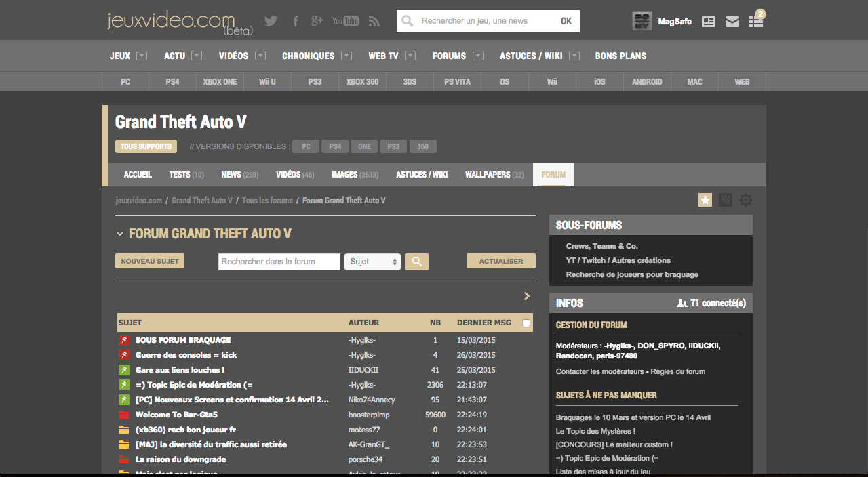Open the Twitter icon in header
The width and height of the screenshot is (868, 477).
point(271,21)
